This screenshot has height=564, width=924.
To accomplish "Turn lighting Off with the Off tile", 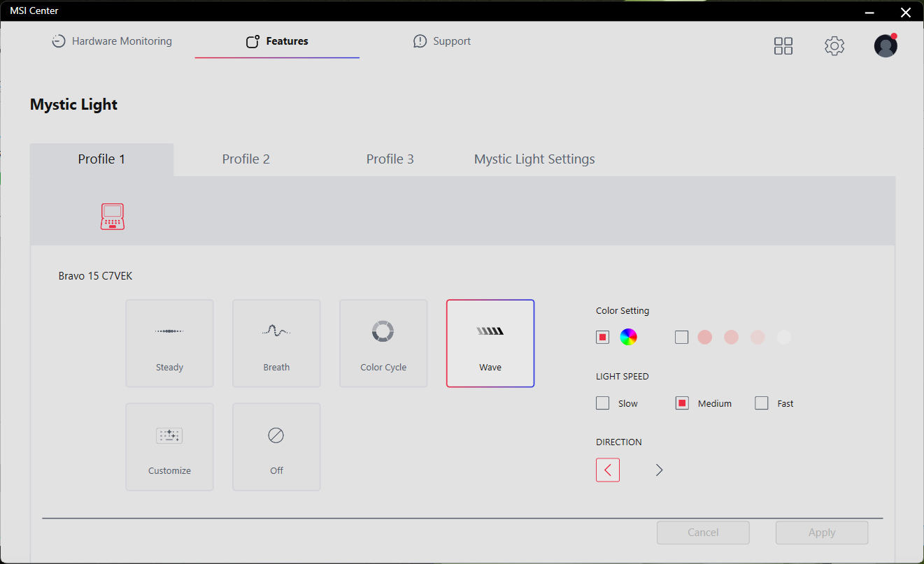I will 276,447.
